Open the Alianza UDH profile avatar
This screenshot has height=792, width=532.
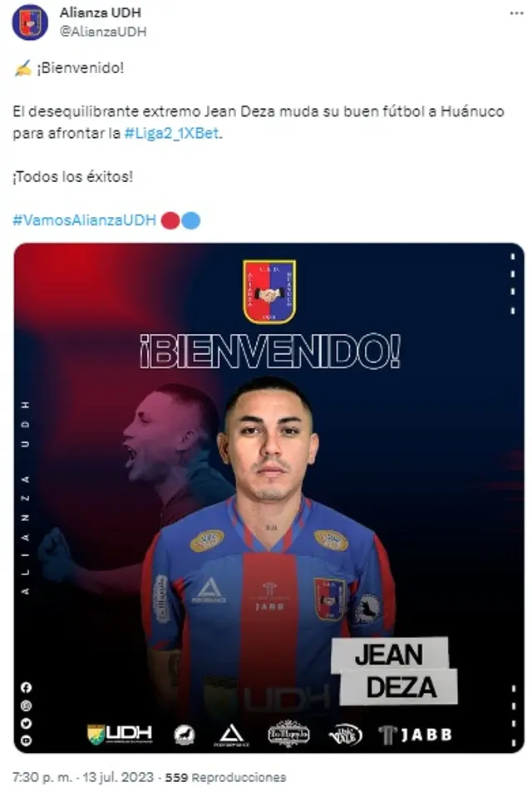pyautogui.click(x=30, y=22)
